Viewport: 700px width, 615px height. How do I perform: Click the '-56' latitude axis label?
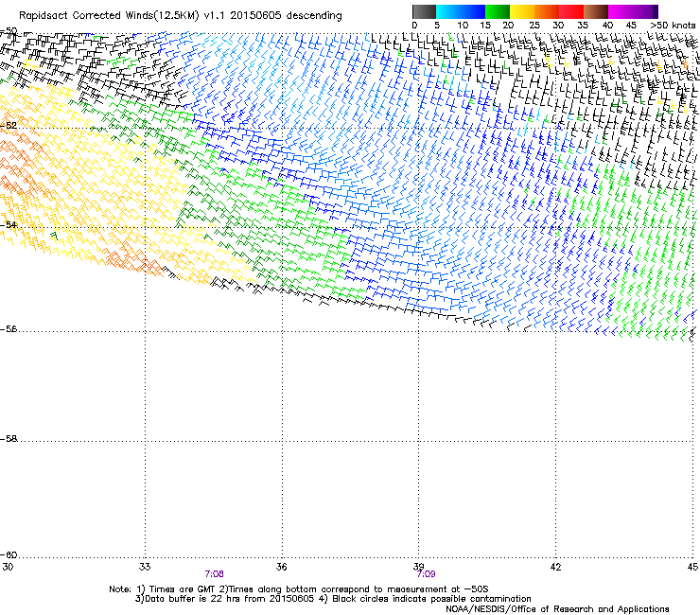(x=9, y=329)
